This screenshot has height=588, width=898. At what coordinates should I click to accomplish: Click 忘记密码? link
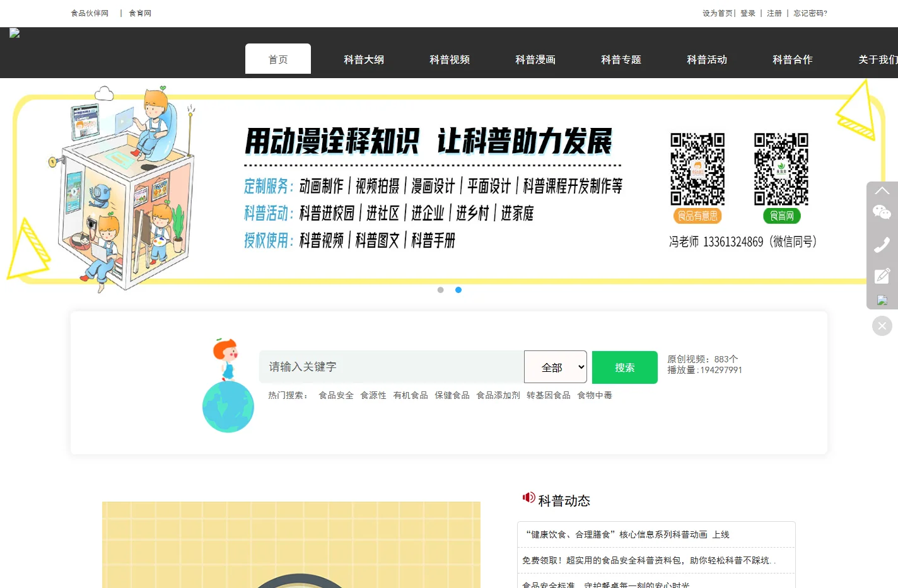[810, 13]
